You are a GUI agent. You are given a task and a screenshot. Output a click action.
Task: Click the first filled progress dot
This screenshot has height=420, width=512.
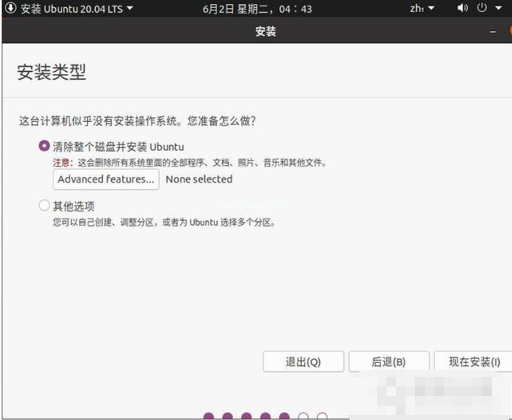click(x=209, y=416)
